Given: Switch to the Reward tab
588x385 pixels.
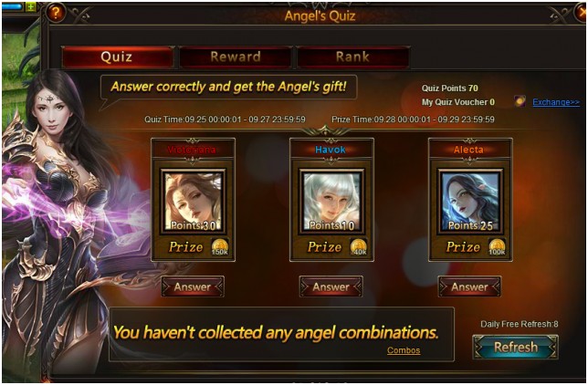Looking at the screenshot, I should (x=236, y=57).
